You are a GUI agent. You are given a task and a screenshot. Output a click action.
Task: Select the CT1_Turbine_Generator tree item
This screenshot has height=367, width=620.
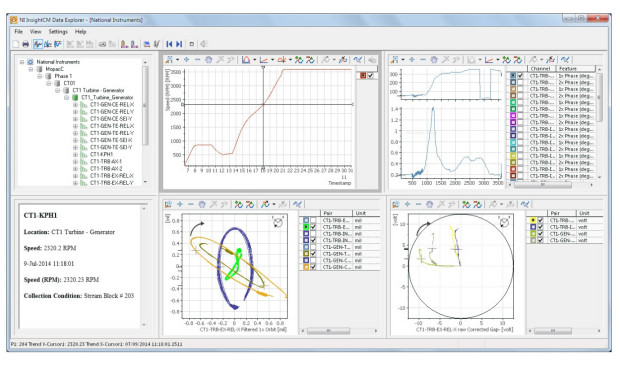(107, 97)
